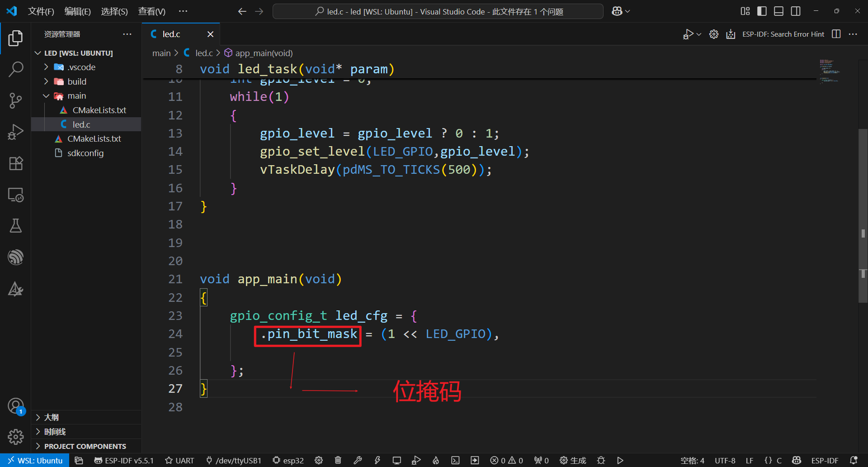Open the run/debug dropdown arrow in editor toolbar
This screenshot has height=467, width=868.
coord(699,34)
